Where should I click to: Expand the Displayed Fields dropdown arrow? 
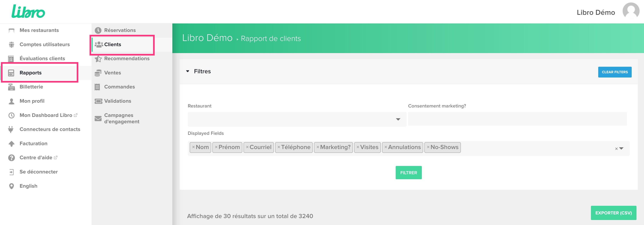tap(621, 148)
